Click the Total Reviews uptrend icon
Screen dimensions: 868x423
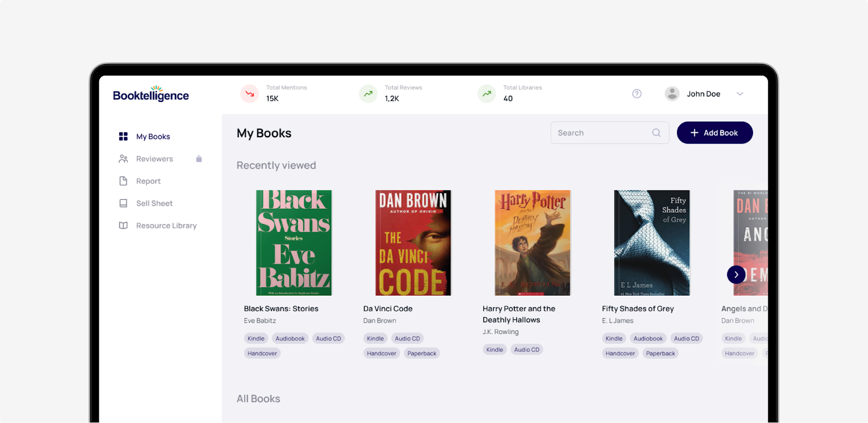[368, 94]
